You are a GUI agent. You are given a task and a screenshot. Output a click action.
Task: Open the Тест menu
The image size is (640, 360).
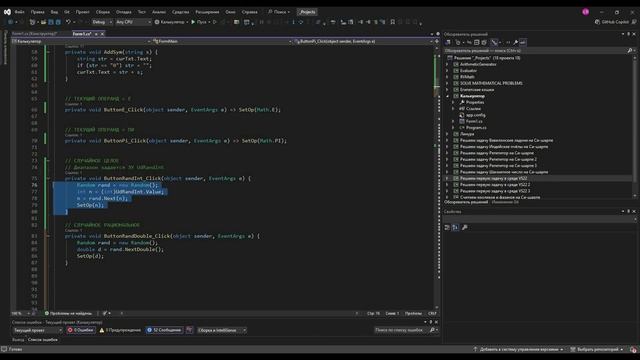(141, 12)
